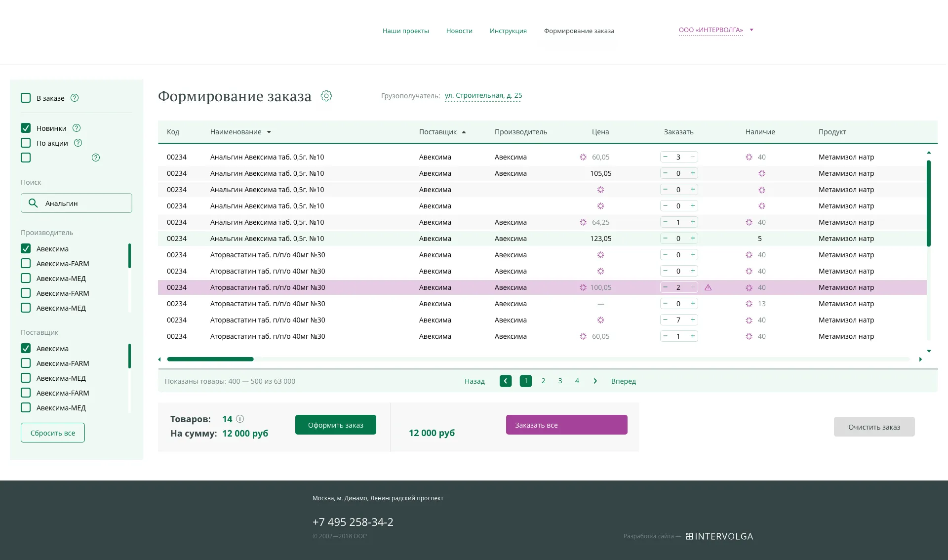
Task: Click info icon next to Товаров count
Action: pyautogui.click(x=240, y=419)
